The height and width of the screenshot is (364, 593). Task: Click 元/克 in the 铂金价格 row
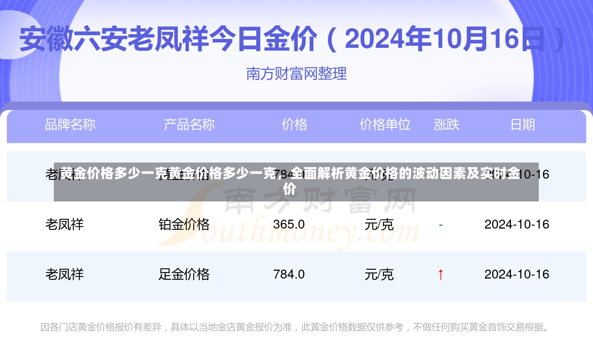pos(379,225)
